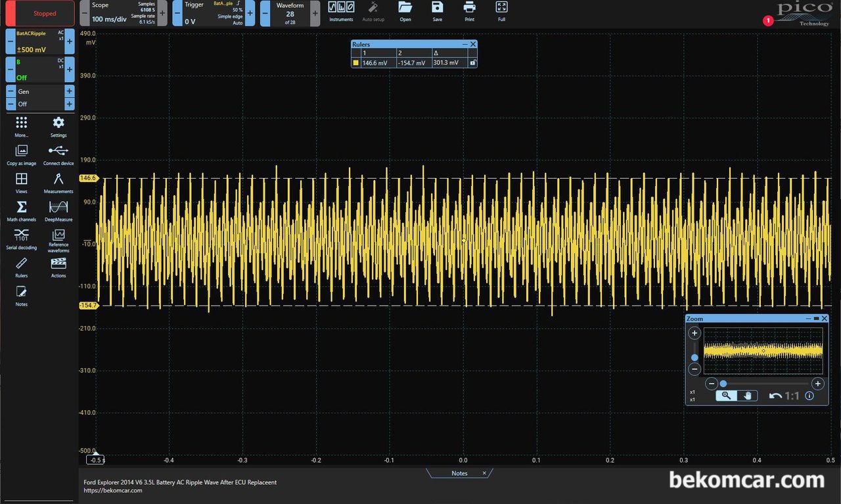Image resolution: width=841 pixels, height=504 pixels.
Task: Click horizontal zoom-in plus in Zoom panel
Action: point(817,384)
